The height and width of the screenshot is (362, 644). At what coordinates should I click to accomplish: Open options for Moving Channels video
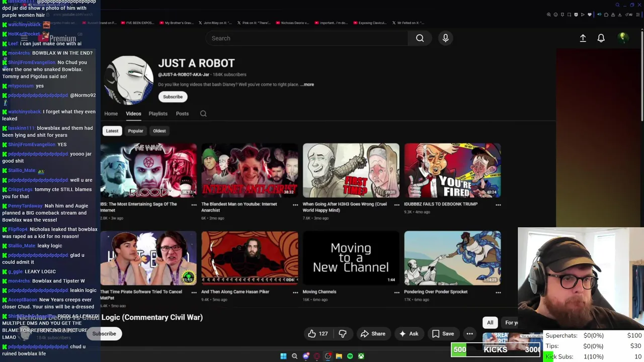pos(396,292)
